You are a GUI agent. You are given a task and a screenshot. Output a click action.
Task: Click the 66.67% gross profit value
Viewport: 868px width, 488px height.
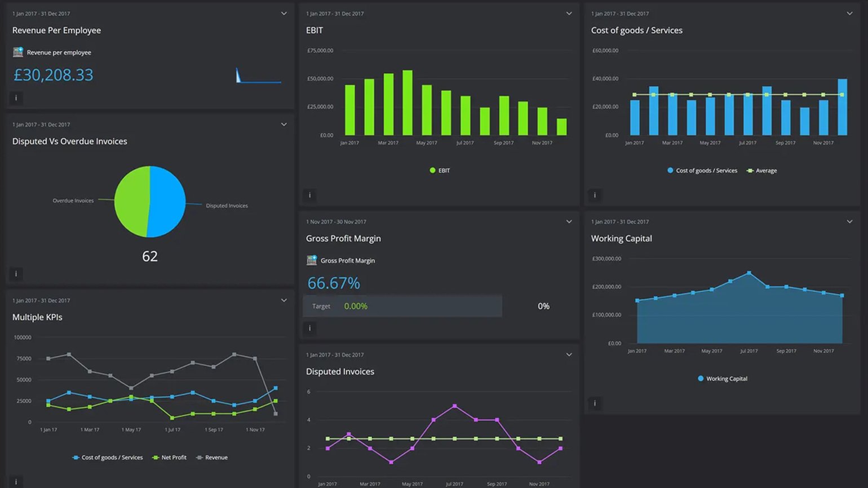tap(334, 283)
